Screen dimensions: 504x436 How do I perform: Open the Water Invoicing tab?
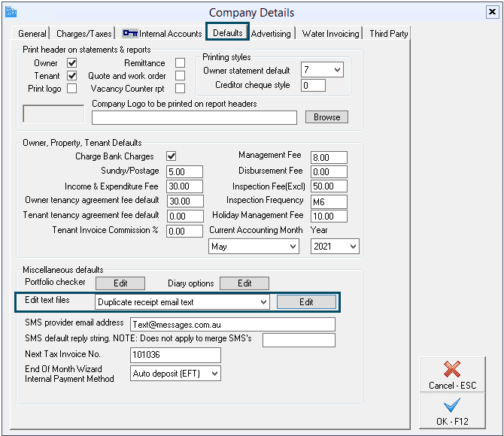(330, 33)
